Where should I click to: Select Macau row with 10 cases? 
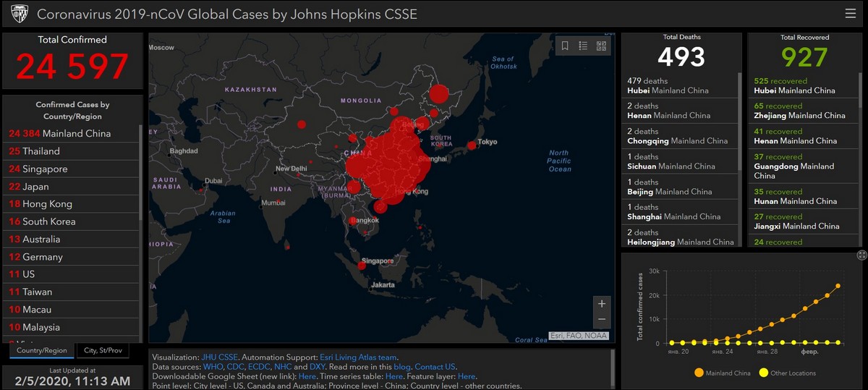[x=72, y=310]
